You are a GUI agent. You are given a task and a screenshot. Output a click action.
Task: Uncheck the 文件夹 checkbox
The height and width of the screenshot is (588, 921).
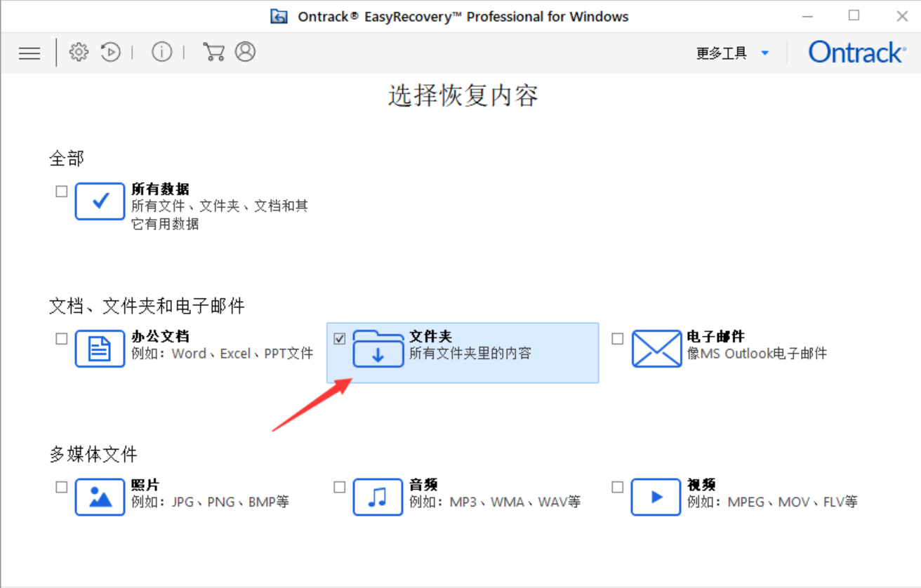340,338
